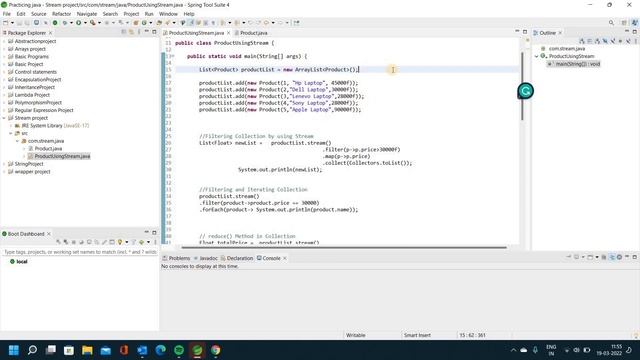The width and height of the screenshot is (640, 360).
Task: Click the editor vertical scrollbar thumb
Action: point(522,86)
